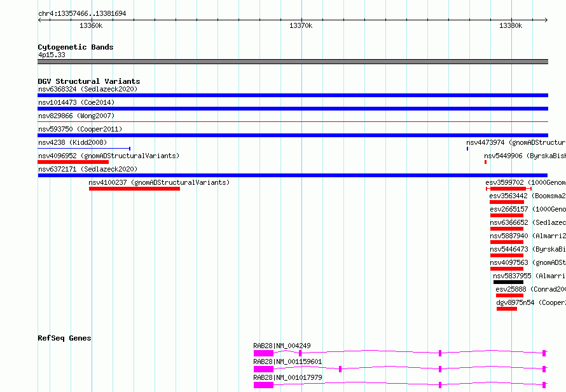
Task: Select the nsv5449906 variant label
Action: (x=525, y=156)
